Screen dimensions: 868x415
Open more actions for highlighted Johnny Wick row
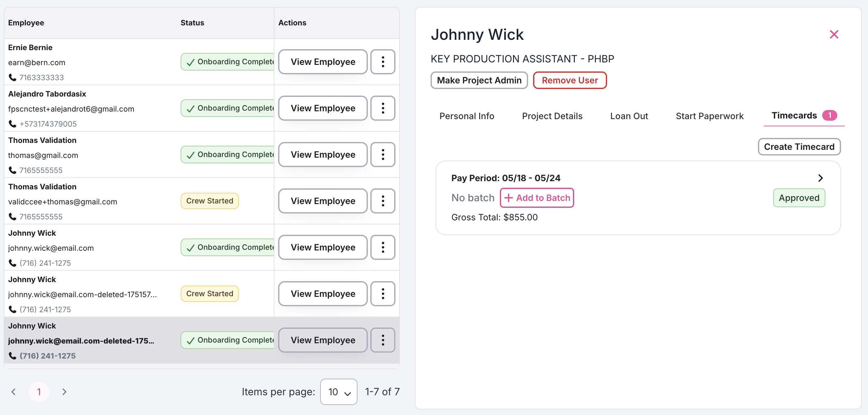[x=383, y=340]
